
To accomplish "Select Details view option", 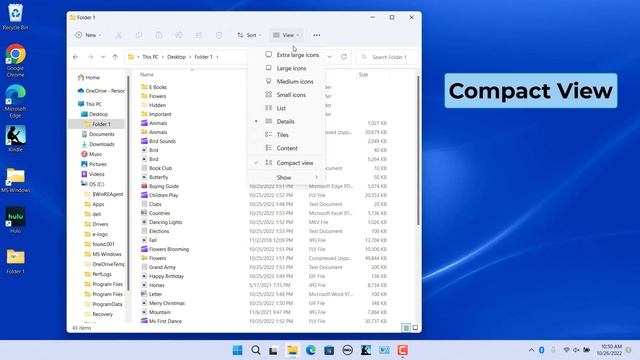I will (x=286, y=122).
